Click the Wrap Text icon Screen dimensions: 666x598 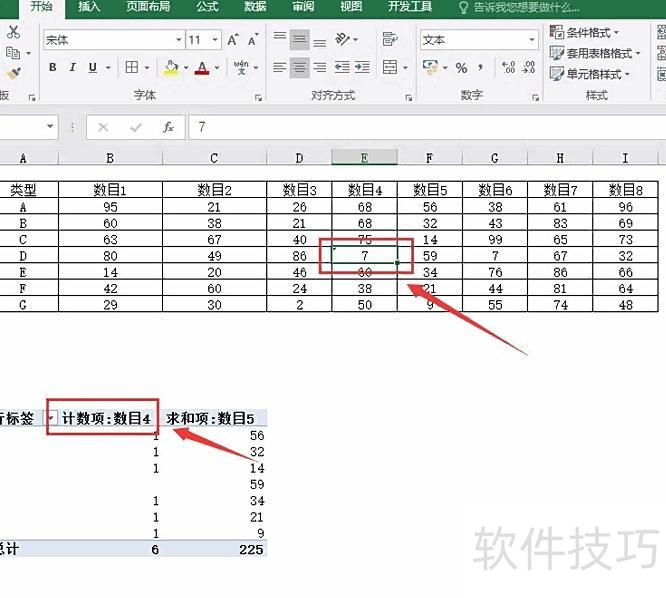click(389, 39)
